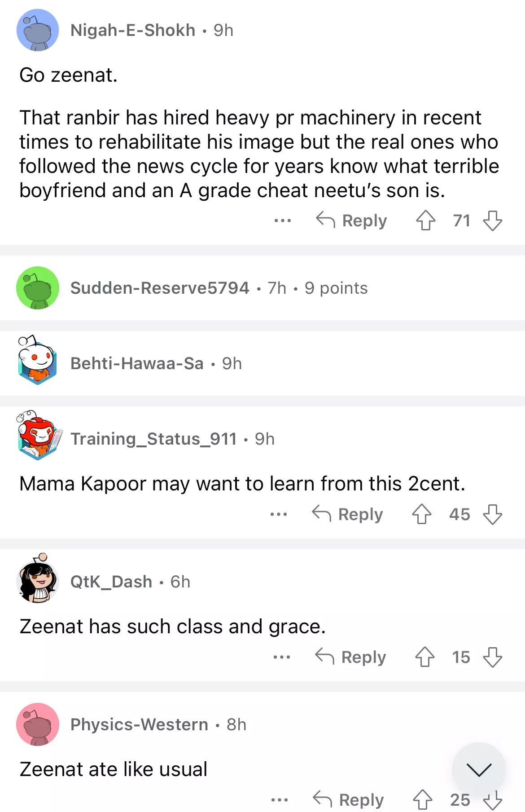The height and width of the screenshot is (812, 525).
Task: Open more options on Physics-Western's comment
Action: [280, 800]
